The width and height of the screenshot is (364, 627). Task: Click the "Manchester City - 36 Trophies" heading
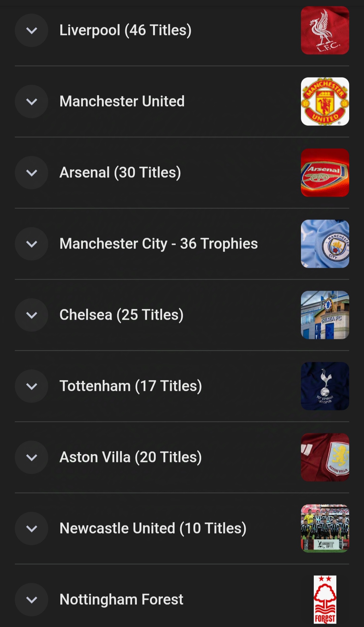point(158,244)
